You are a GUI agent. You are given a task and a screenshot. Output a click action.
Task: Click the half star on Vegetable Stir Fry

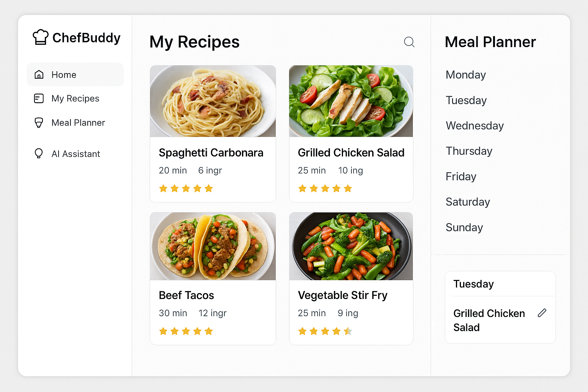point(348,331)
